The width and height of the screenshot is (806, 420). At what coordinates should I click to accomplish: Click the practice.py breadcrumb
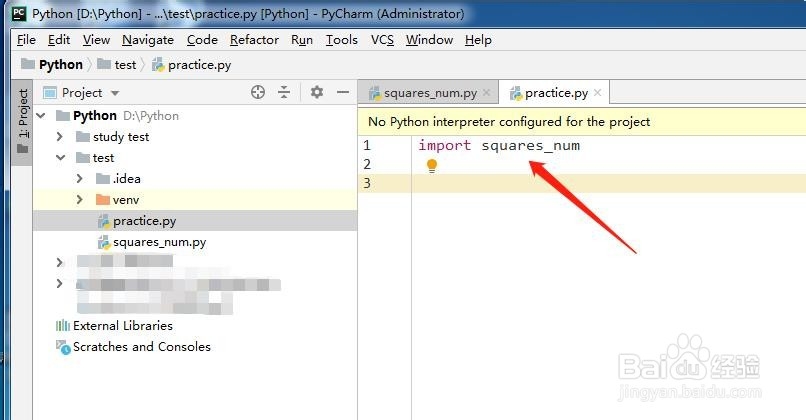192,64
